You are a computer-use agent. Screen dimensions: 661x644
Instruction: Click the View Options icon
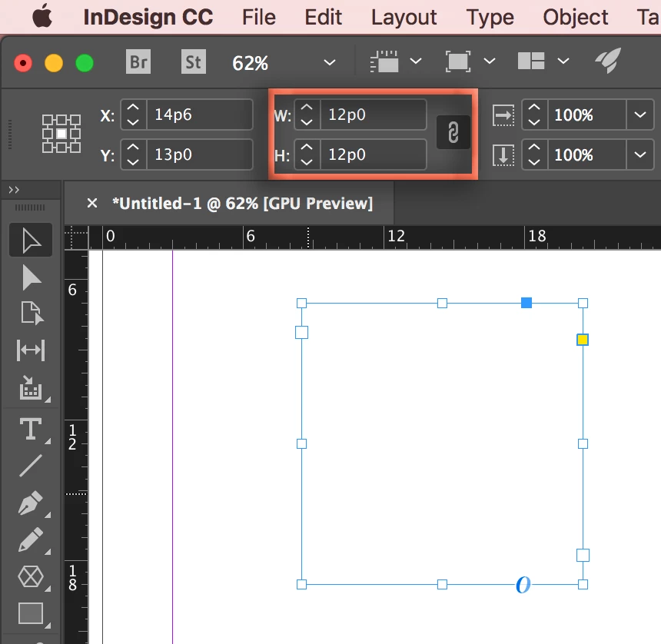384,61
